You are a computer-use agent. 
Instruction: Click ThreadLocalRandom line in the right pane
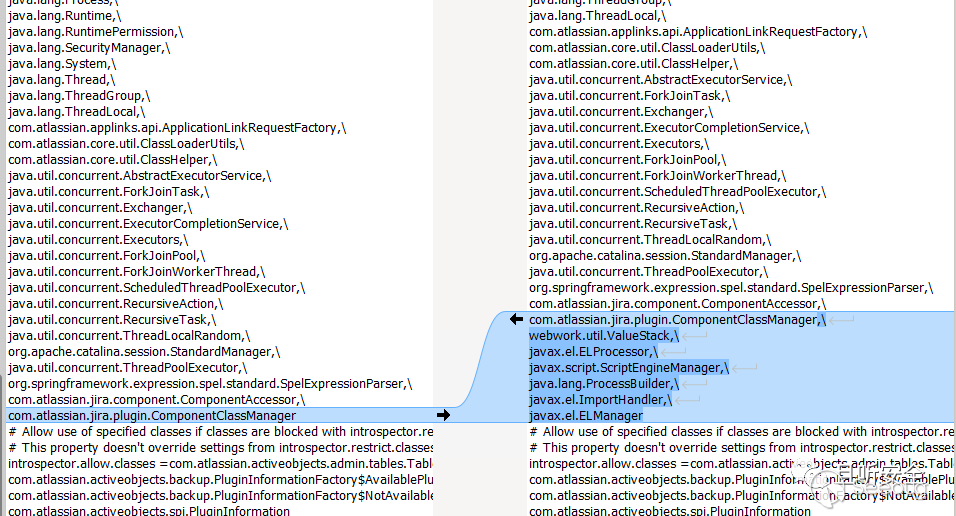pyautogui.click(x=650, y=239)
